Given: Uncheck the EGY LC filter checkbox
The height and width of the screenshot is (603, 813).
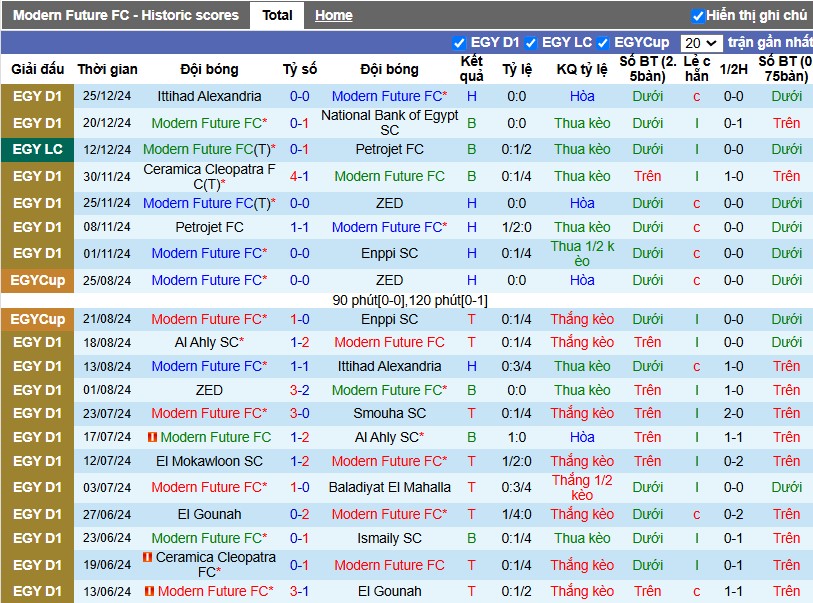Looking at the screenshot, I should coord(530,43).
